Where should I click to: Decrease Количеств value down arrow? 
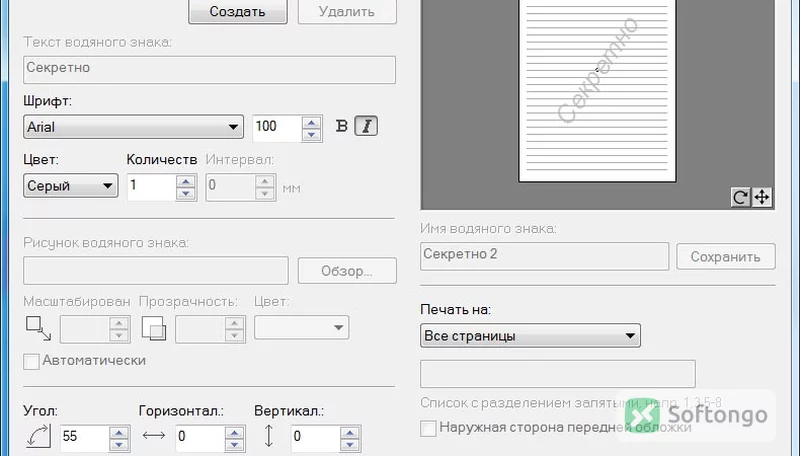coord(186,193)
